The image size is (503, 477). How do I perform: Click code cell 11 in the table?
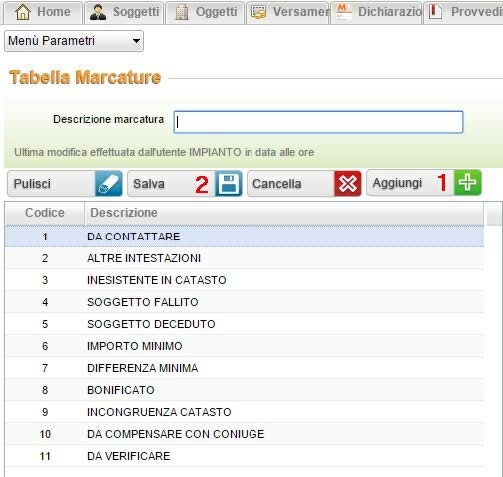(x=45, y=456)
